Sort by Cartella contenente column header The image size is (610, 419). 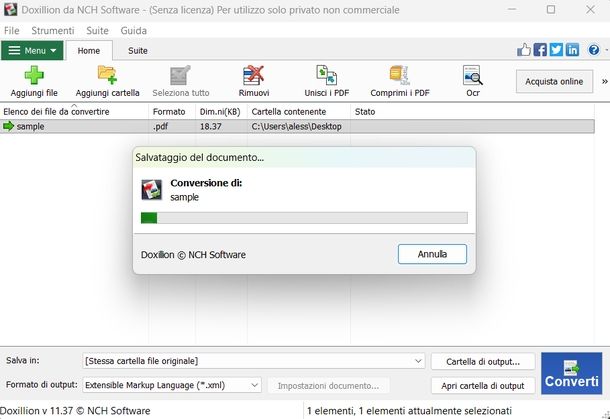click(x=299, y=112)
